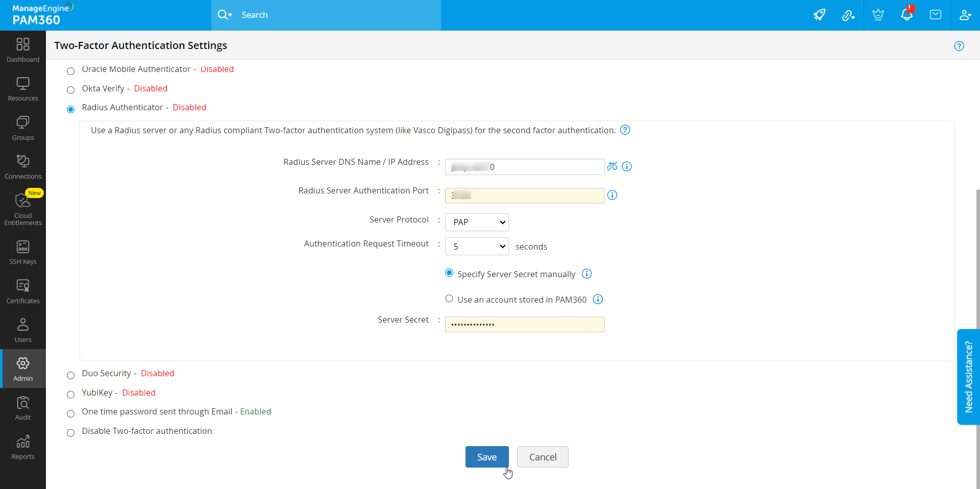Image resolution: width=980 pixels, height=489 pixels.
Task: Expand the Authentication Request Timeout dropdown
Action: (477, 247)
